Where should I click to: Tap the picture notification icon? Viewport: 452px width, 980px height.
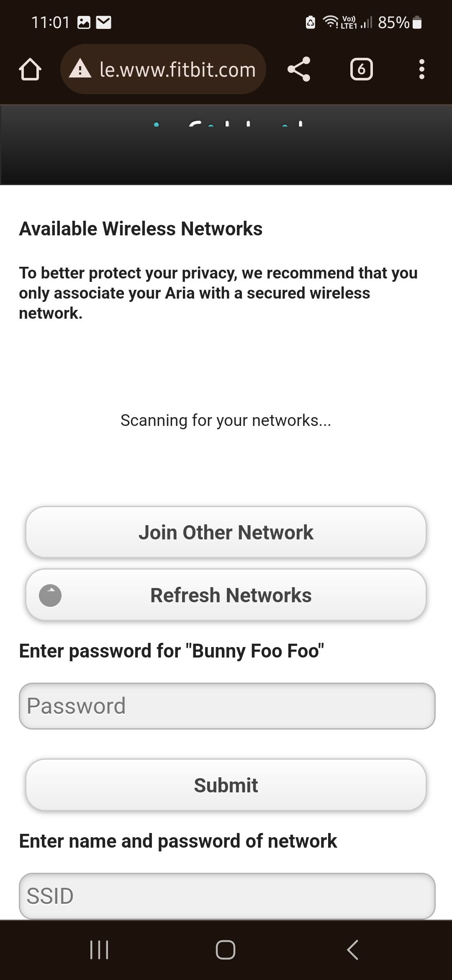coord(84,22)
